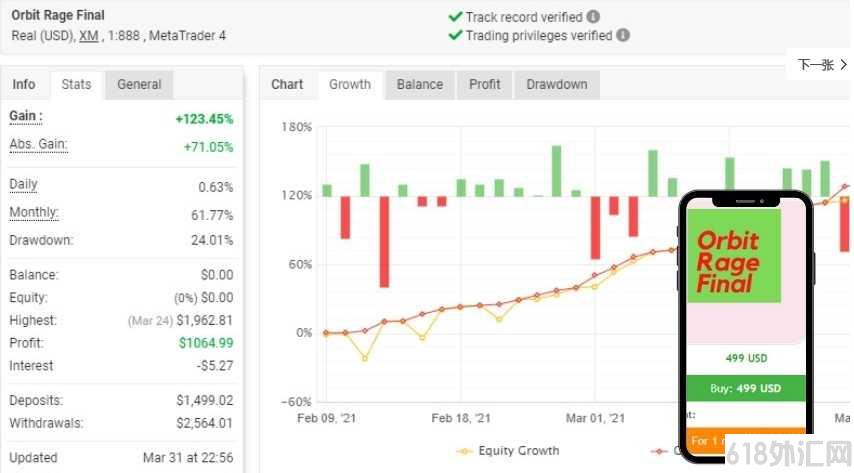This screenshot has width=854, height=473.
Task: Click the Gain stat label
Action: pos(26,116)
